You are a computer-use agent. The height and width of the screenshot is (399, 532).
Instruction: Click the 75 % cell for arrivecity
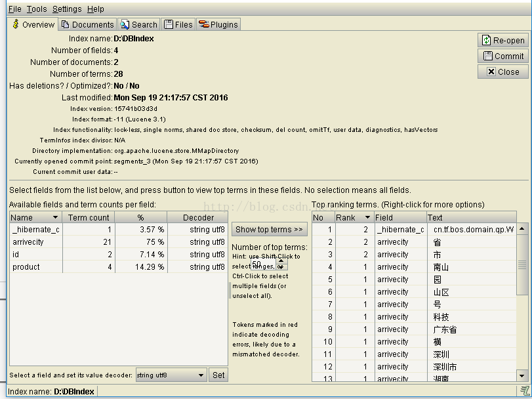click(141, 242)
